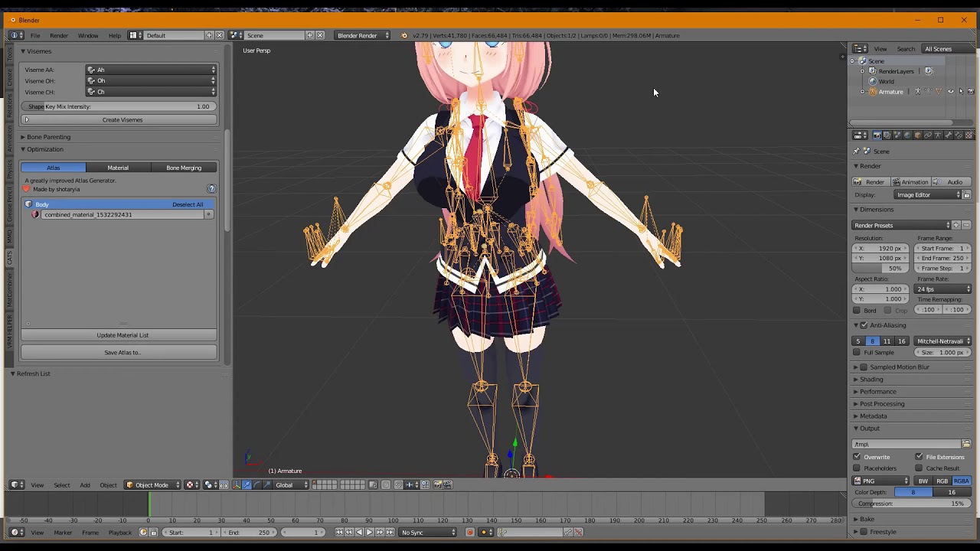The height and width of the screenshot is (551, 980).
Task: Click the viewport shading sphere icon
Action: (191, 484)
